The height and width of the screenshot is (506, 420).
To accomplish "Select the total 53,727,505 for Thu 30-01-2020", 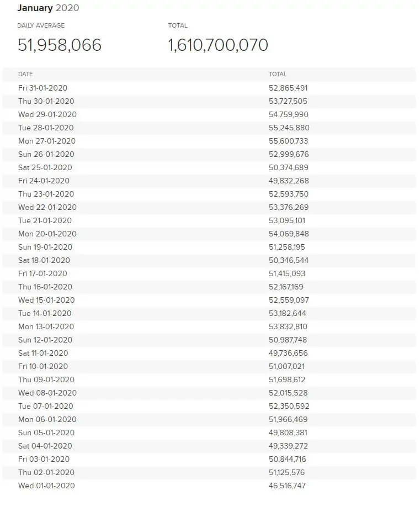I will pyautogui.click(x=288, y=101).
